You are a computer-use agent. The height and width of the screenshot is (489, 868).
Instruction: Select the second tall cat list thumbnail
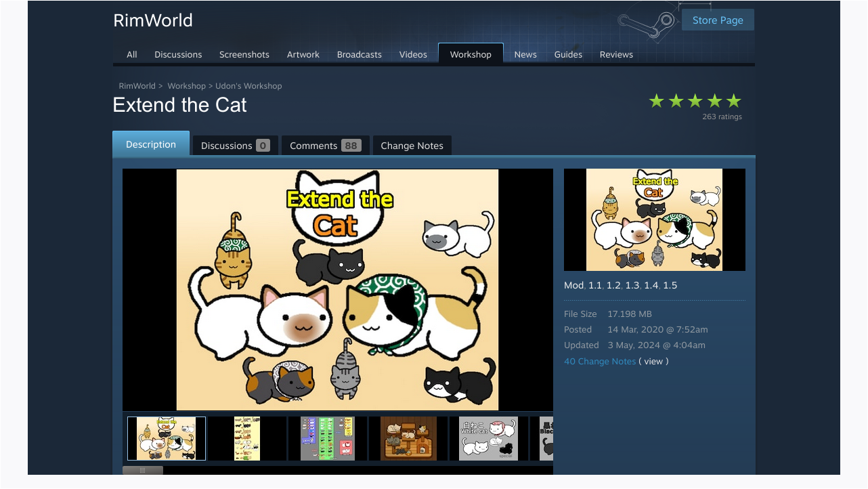coord(247,439)
